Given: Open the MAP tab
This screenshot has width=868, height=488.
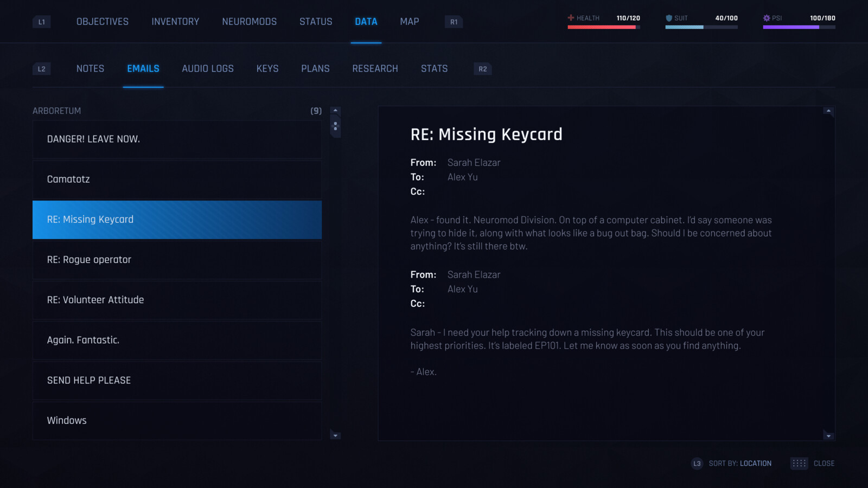Looking at the screenshot, I should coord(409,22).
